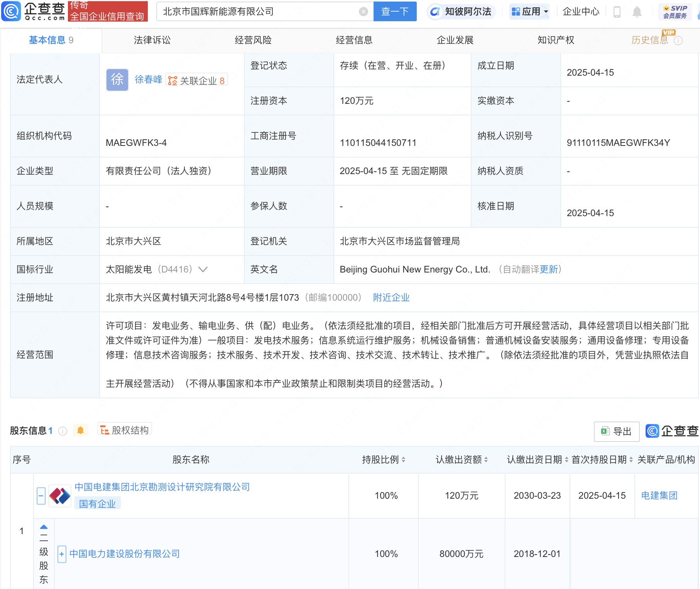The image size is (700, 589).
Task: Open SVIP member services badge
Action: 675,12
